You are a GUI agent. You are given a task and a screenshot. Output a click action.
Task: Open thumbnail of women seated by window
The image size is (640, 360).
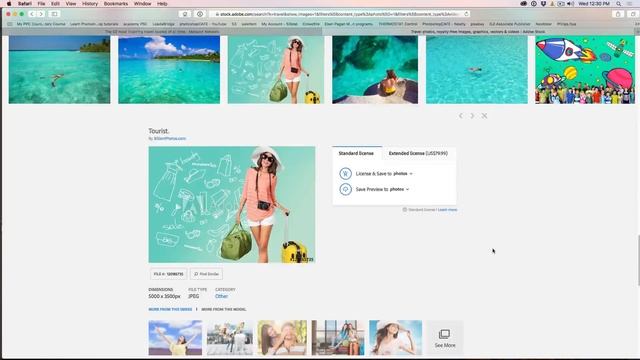click(x=338, y=338)
